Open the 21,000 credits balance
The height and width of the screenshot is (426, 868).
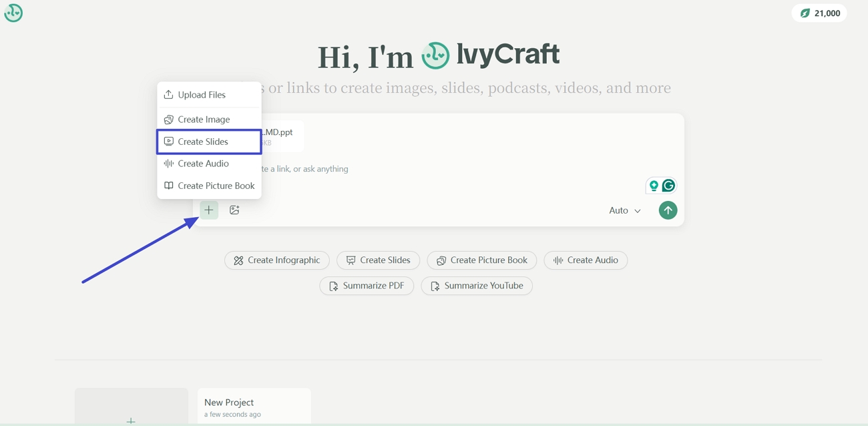point(819,13)
